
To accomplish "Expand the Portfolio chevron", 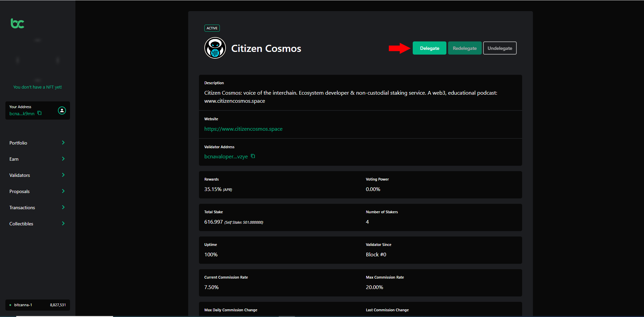I will (x=63, y=142).
